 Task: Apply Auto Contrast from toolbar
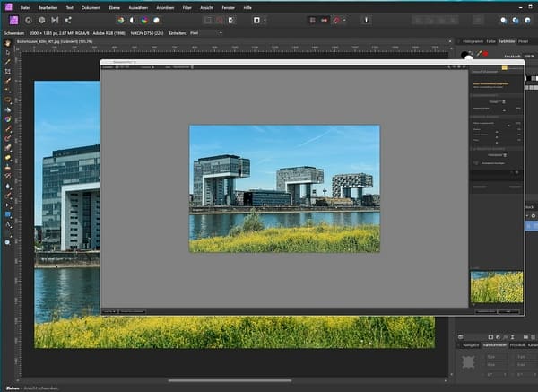pyautogui.click(x=133, y=21)
